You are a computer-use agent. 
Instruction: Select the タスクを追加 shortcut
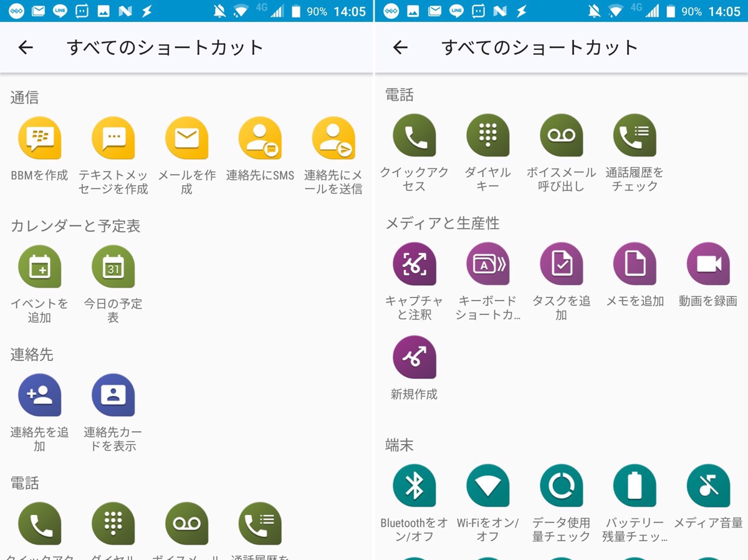(561, 264)
